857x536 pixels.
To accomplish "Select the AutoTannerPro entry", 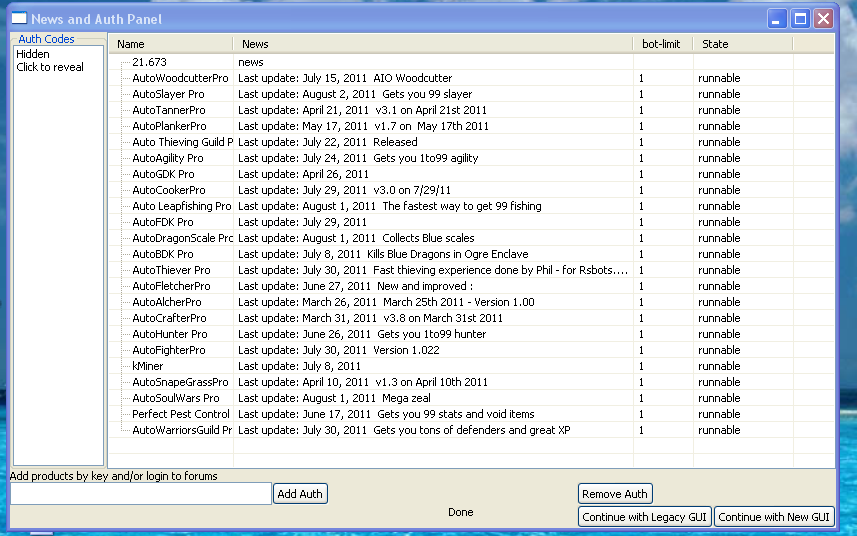I will point(169,110).
